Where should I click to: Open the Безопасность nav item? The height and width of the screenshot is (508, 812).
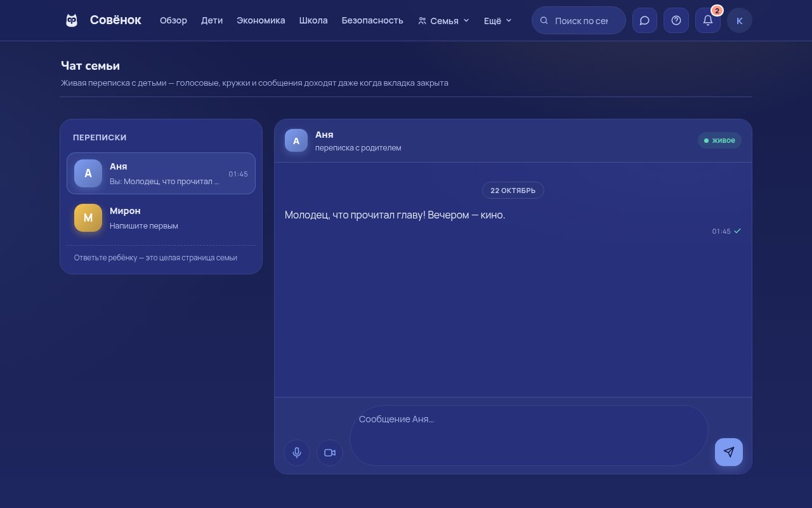(372, 20)
